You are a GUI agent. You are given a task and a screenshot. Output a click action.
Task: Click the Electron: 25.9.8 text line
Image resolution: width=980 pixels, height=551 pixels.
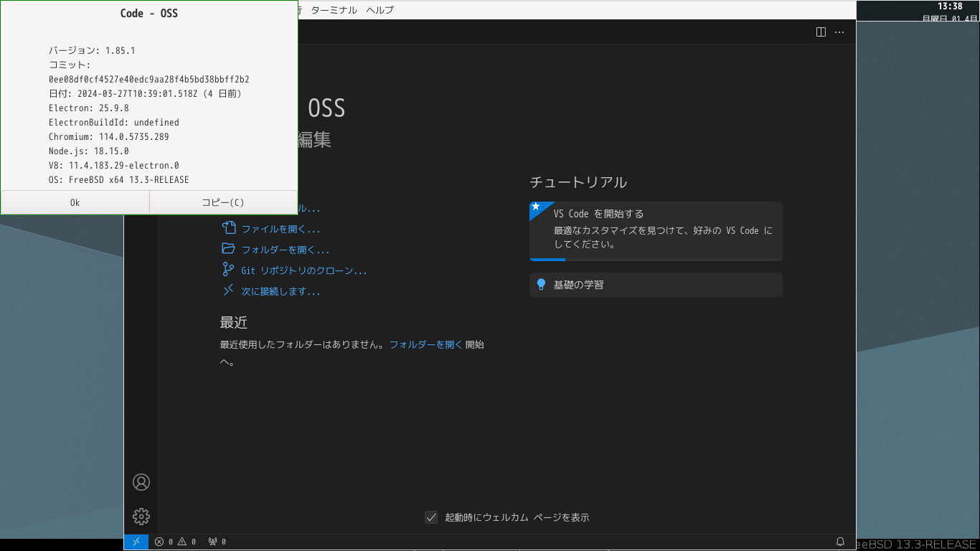(x=89, y=108)
